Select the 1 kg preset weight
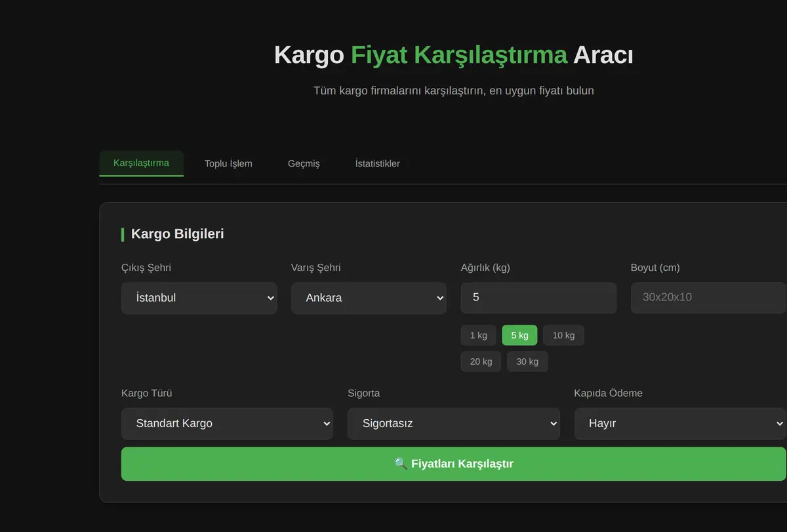The width and height of the screenshot is (787, 532). pos(479,335)
